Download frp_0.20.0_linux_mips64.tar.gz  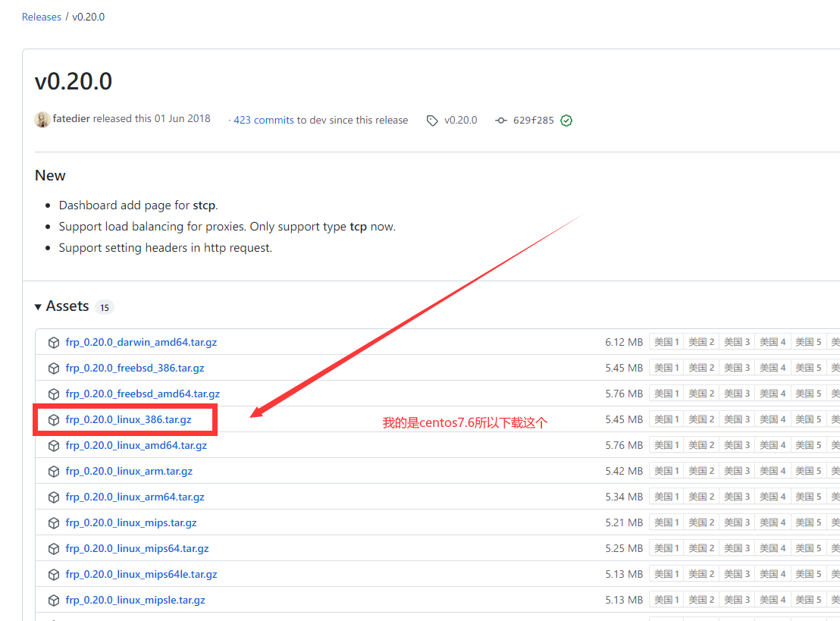[136, 548]
